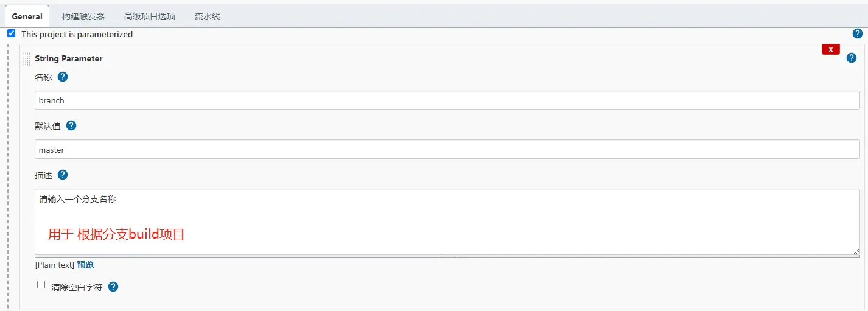Show help for 清除空白字符 option
Viewport: 868px width, 311px height.
(113, 287)
